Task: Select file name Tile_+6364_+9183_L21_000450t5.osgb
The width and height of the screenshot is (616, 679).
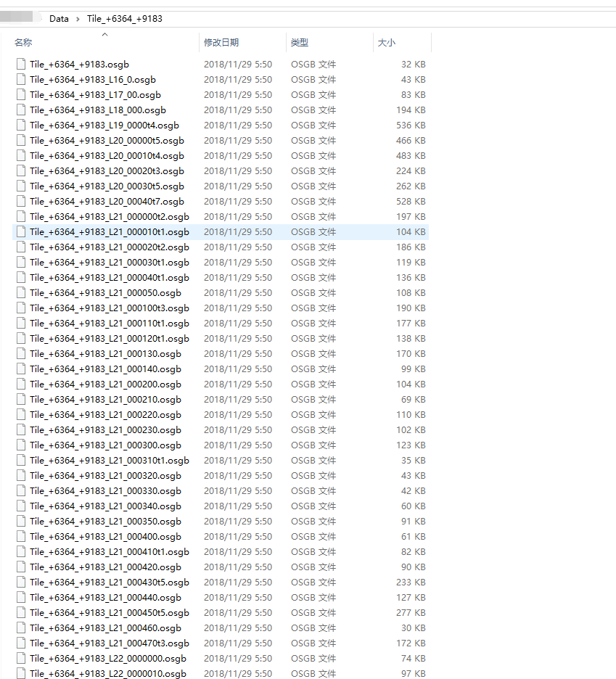Action: 109,613
